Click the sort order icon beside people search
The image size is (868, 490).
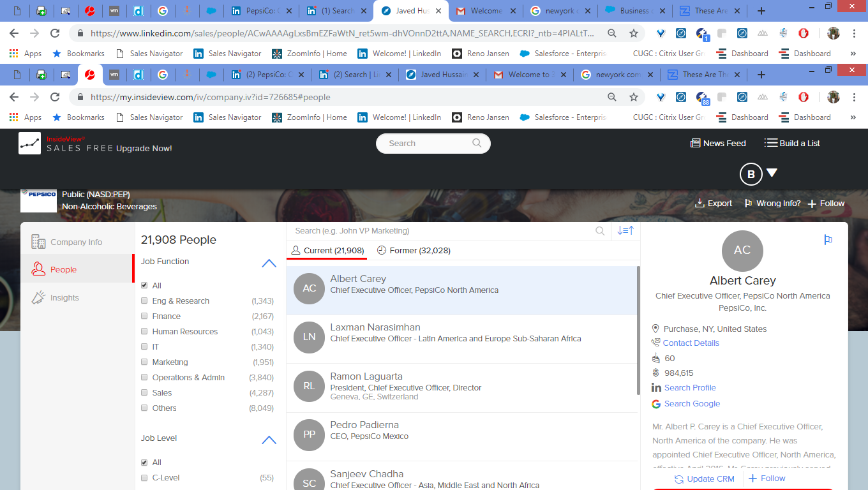625,231
